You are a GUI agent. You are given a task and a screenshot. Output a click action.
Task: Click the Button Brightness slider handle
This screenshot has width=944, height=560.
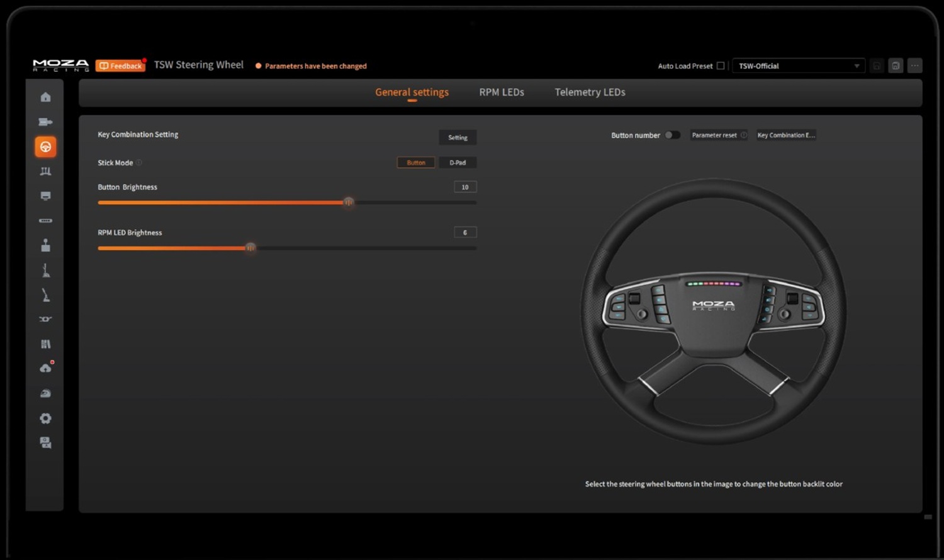click(x=348, y=202)
